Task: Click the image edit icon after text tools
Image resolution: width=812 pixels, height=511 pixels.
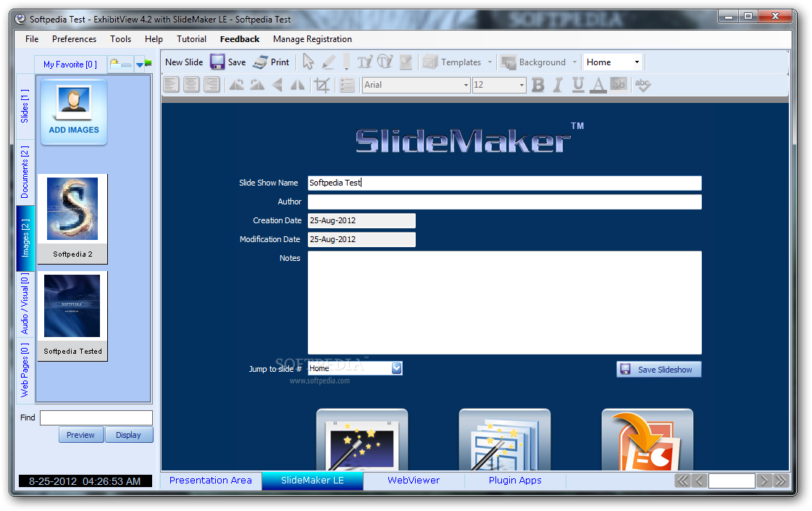Action: pyautogui.click(x=406, y=62)
